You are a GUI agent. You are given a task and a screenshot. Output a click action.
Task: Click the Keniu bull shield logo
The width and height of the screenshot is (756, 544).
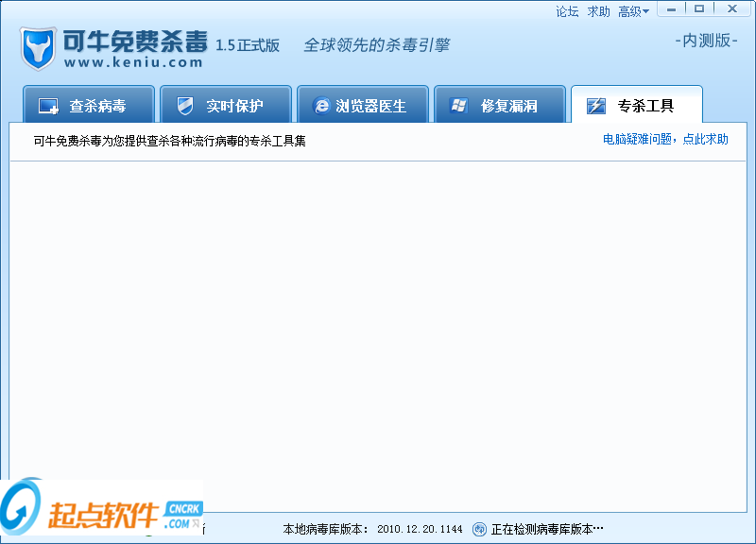pyautogui.click(x=38, y=49)
